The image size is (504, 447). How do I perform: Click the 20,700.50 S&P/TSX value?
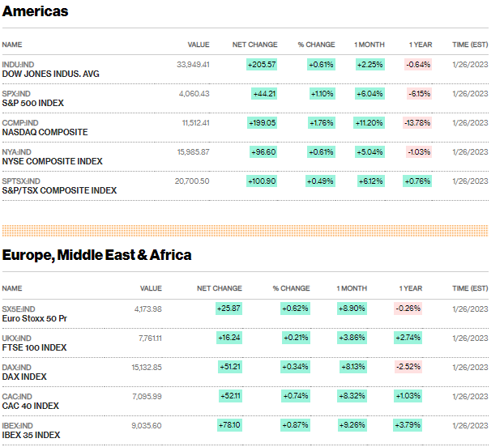click(x=192, y=181)
